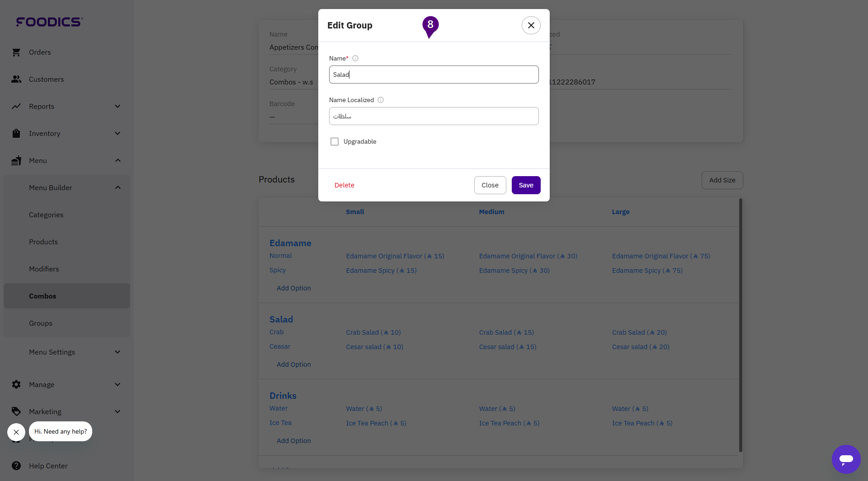This screenshot has height=481, width=868.
Task: Expand the Menu Settings chevron
Action: coord(118,352)
